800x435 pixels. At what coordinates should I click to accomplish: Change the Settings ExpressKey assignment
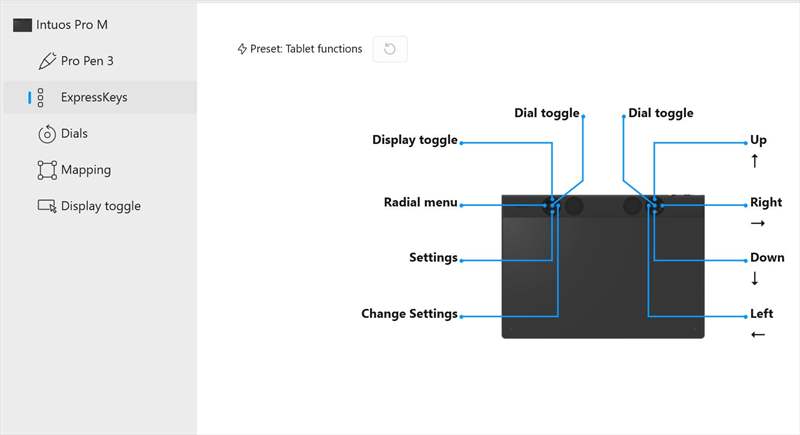tap(433, 258)
